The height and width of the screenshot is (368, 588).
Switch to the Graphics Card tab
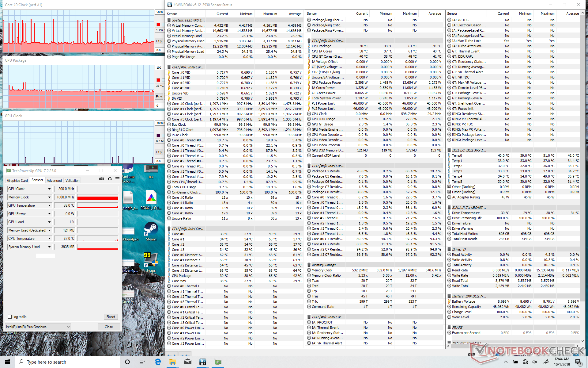coord(17,181)
